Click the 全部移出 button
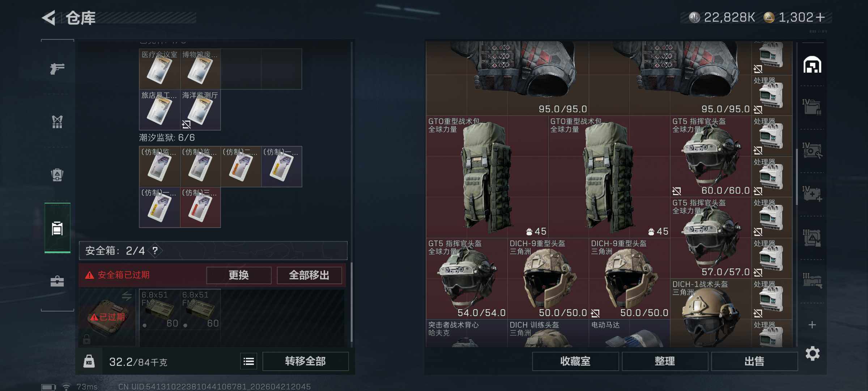Screen dimensions: 868x391 click(309, 275)
